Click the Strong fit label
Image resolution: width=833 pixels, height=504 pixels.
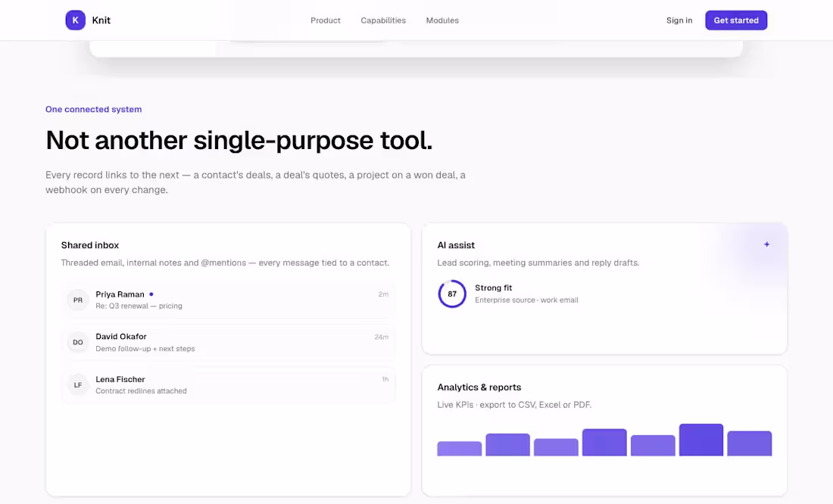(x=494, y=288)
